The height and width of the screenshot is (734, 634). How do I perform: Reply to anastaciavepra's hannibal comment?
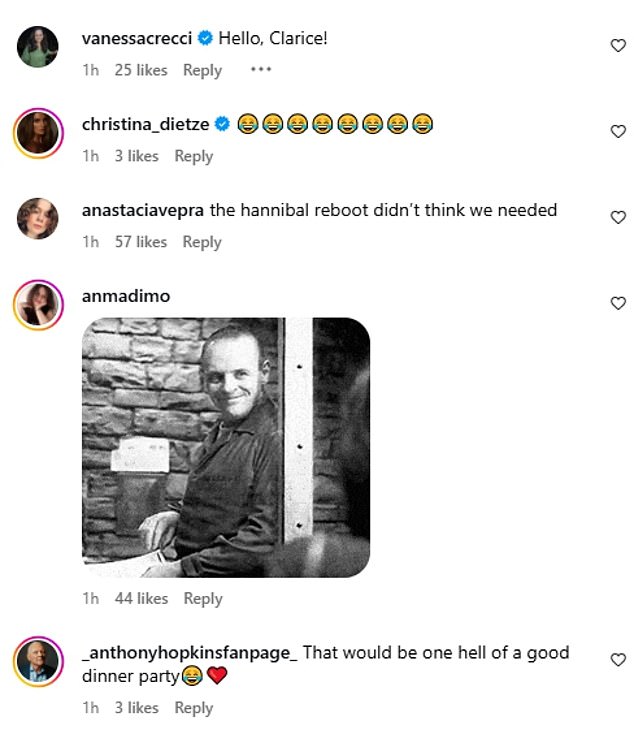(202, 242)
